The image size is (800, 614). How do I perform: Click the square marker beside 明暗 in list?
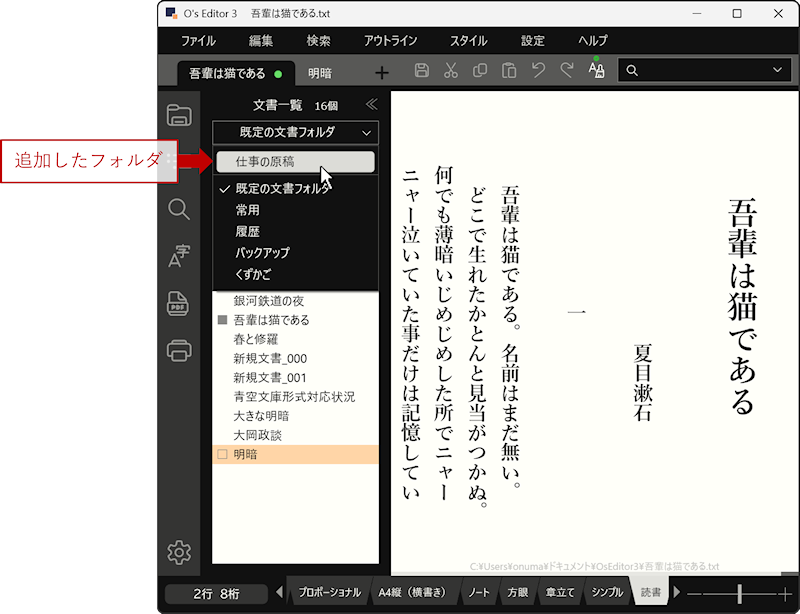click(x=222, y=455)
